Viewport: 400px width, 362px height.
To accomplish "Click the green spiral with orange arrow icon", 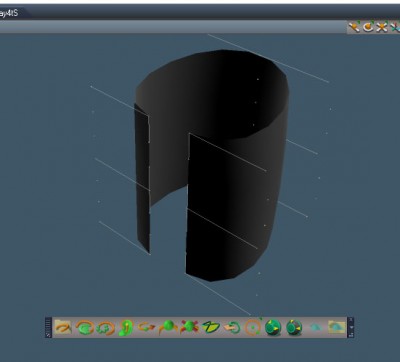I will [x=232, y=328].
